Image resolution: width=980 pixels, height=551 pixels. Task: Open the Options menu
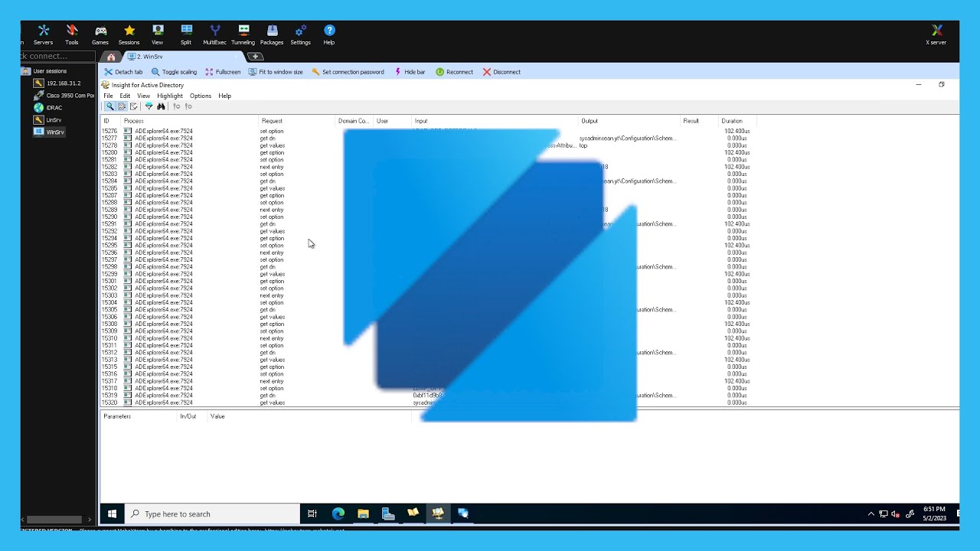201,96
